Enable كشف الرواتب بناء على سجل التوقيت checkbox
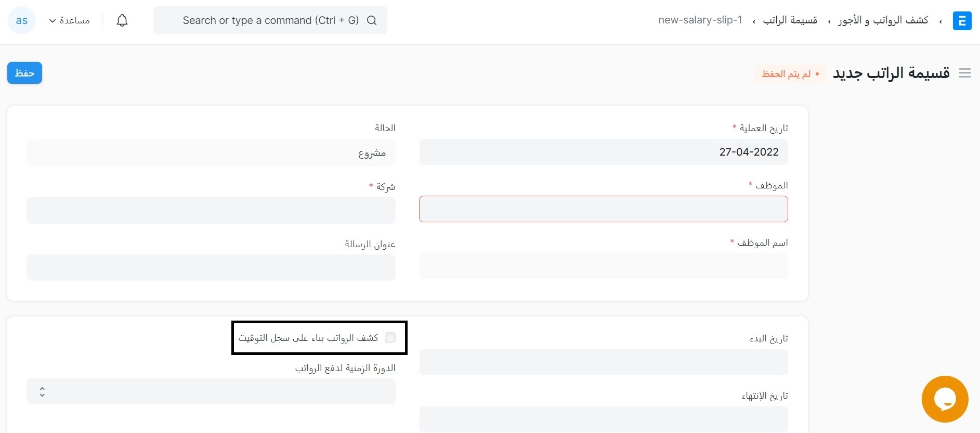This screenshot has width=980, height=433. [390, 338]
